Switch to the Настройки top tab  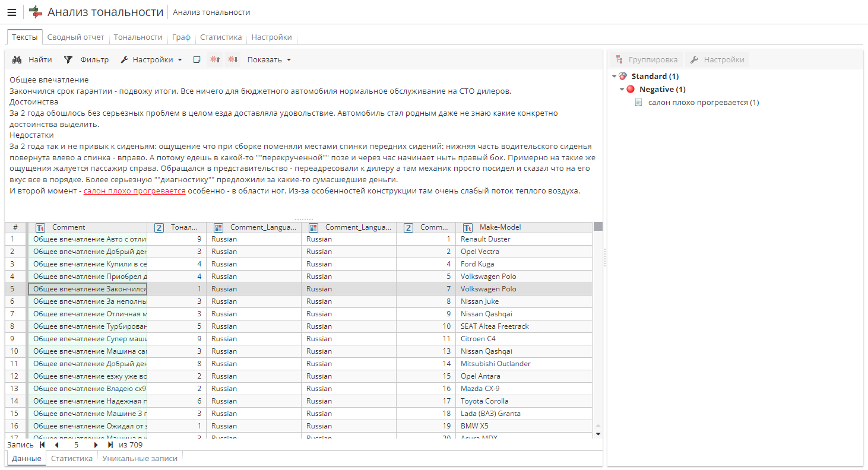[x=271, y=37]
